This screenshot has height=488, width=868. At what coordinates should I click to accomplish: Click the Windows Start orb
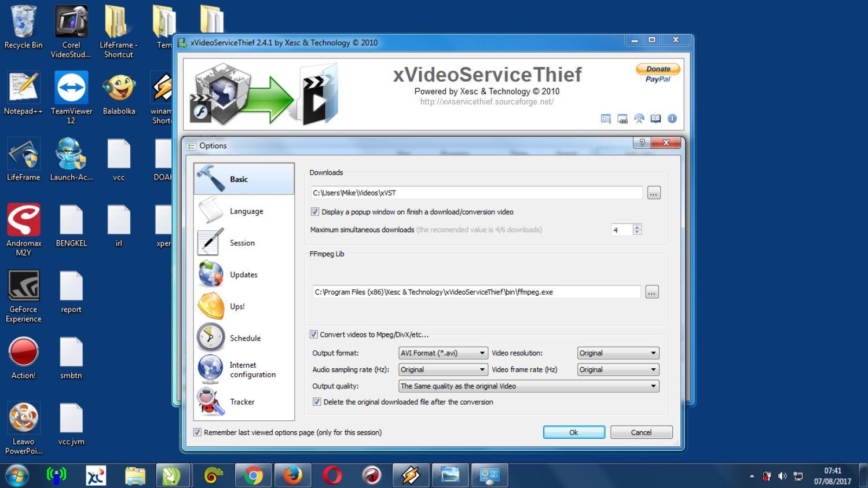click(17, 476)
